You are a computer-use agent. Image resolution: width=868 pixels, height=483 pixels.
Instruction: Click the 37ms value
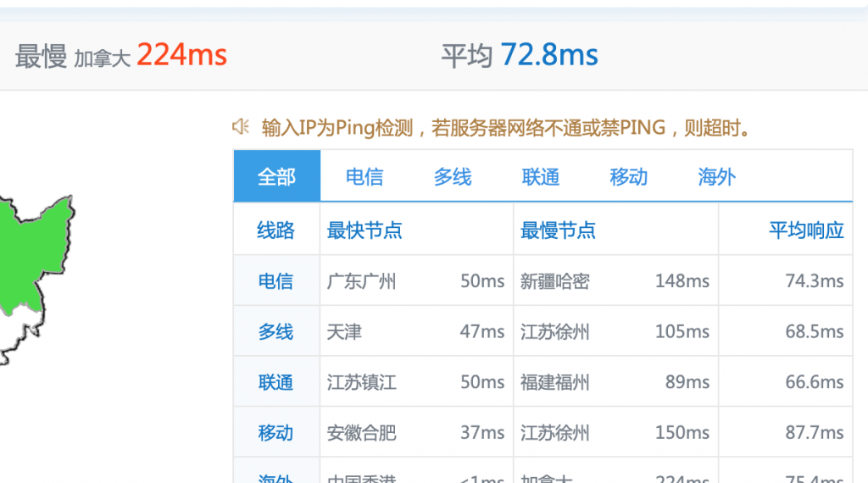[x=482, y=433]
